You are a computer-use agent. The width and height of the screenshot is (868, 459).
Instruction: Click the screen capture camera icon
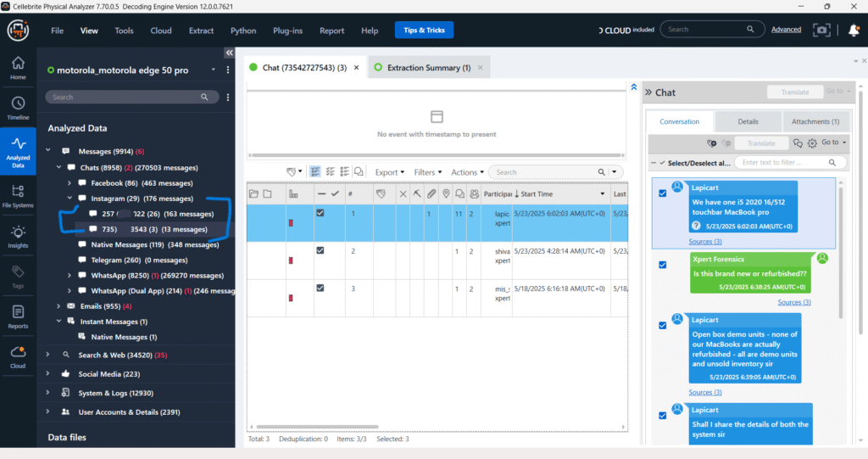pyautogui.click(x=821, y=30)
